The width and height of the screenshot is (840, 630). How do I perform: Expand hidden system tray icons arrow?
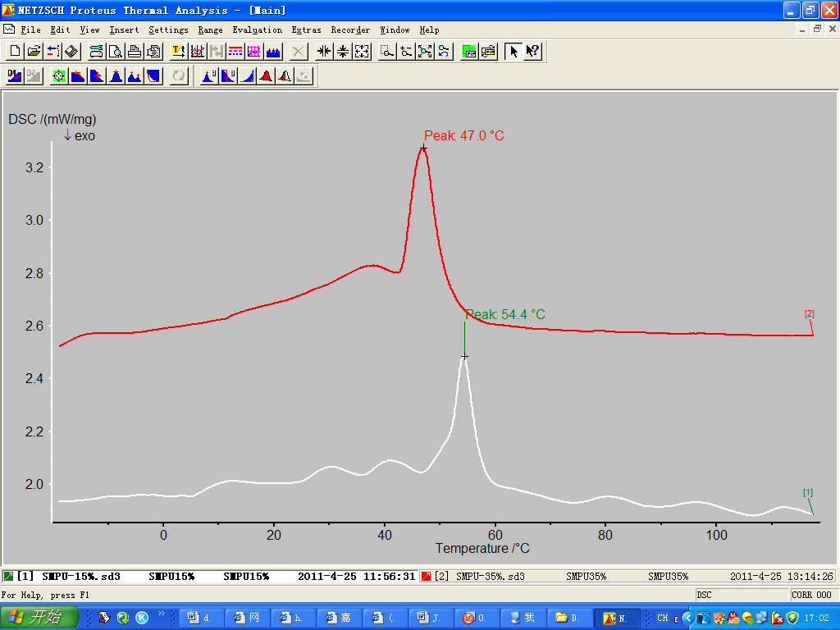tap(688, 618)
